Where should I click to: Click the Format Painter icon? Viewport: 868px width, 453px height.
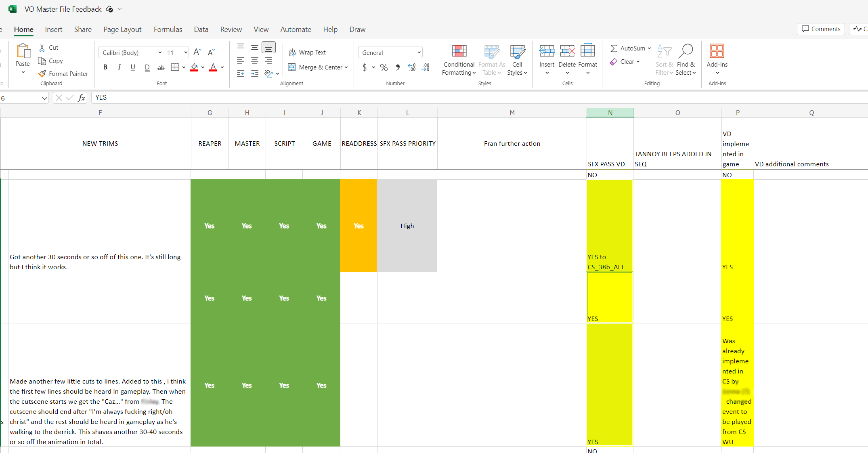(x=42, y=73)
